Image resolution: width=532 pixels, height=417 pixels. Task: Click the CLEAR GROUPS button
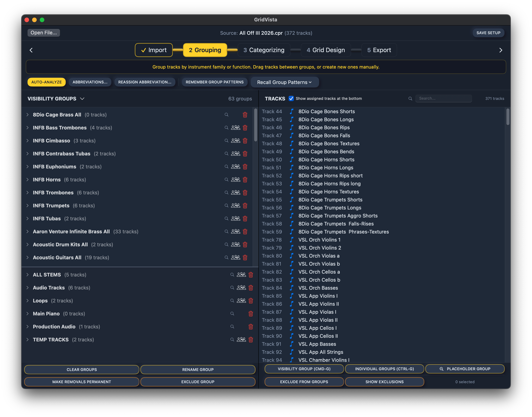tap(82, 370)
